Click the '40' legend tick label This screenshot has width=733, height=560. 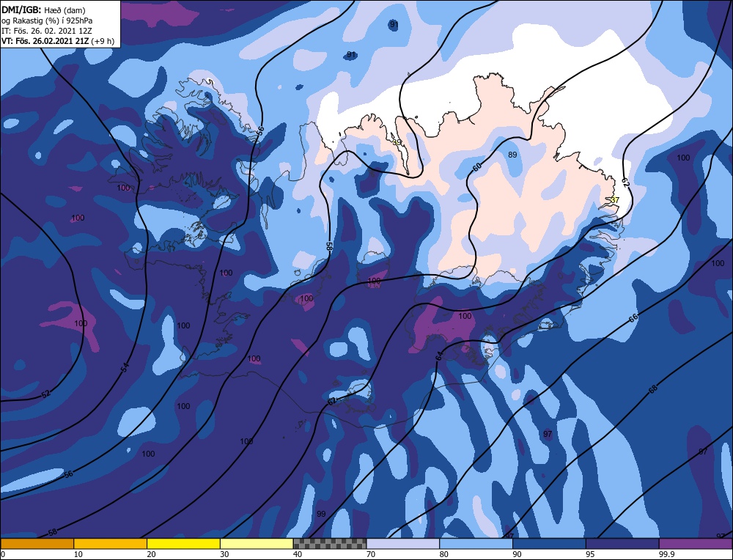(298, 554)
